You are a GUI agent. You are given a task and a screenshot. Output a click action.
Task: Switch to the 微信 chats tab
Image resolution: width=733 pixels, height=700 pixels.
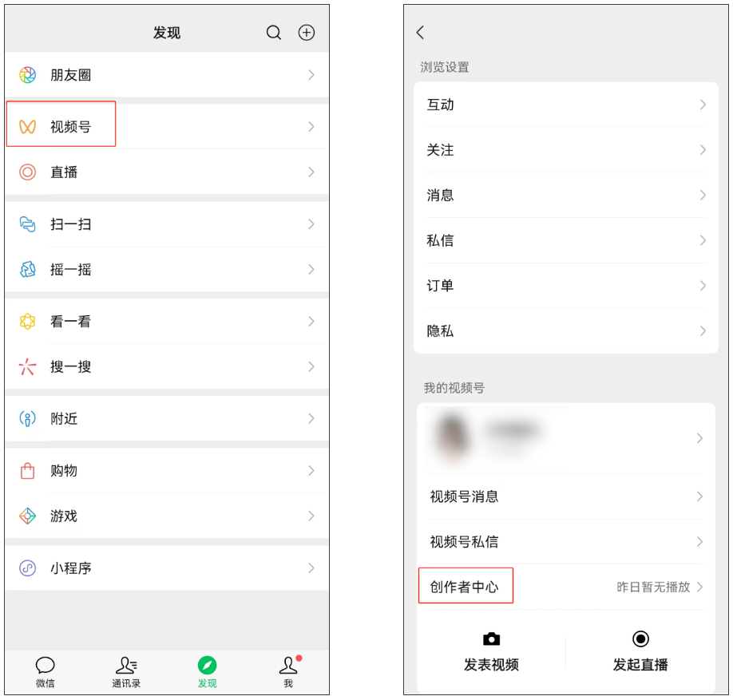click(x=46, y=672)
